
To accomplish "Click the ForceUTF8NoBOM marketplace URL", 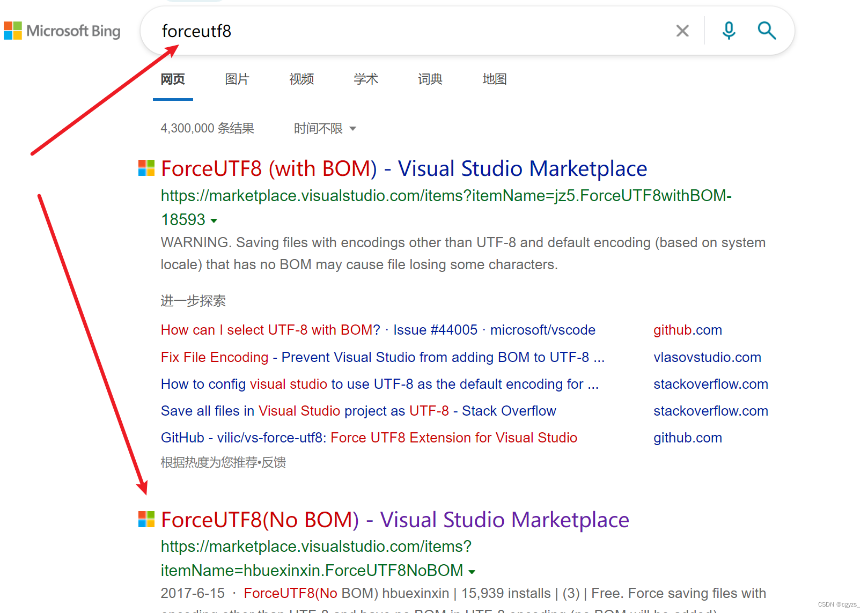I will coord(317,558).
